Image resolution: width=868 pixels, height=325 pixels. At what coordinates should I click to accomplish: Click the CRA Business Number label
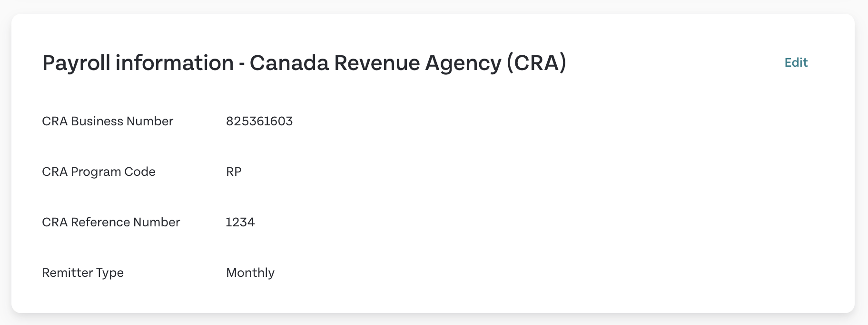click(x=108, y=121)
